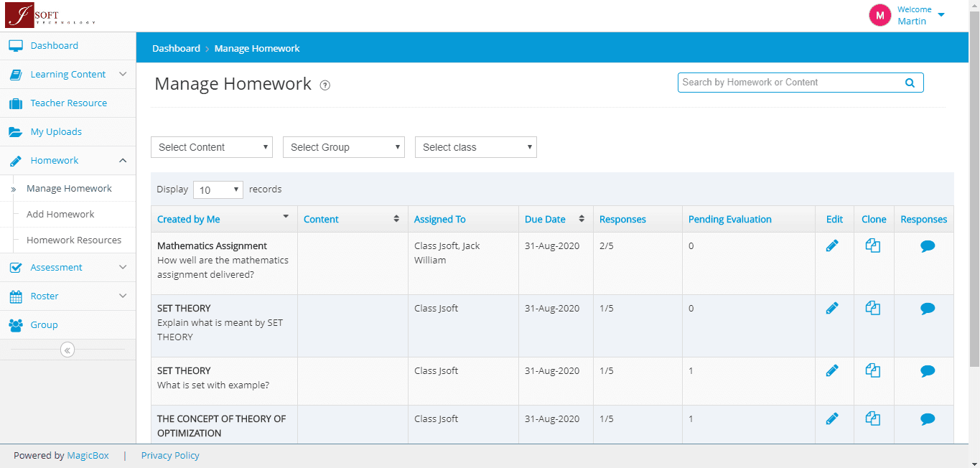Expand the Assessment menu chevron
Image resolution: width=980 pixels, height=468 pixels.
coord(123,268)
